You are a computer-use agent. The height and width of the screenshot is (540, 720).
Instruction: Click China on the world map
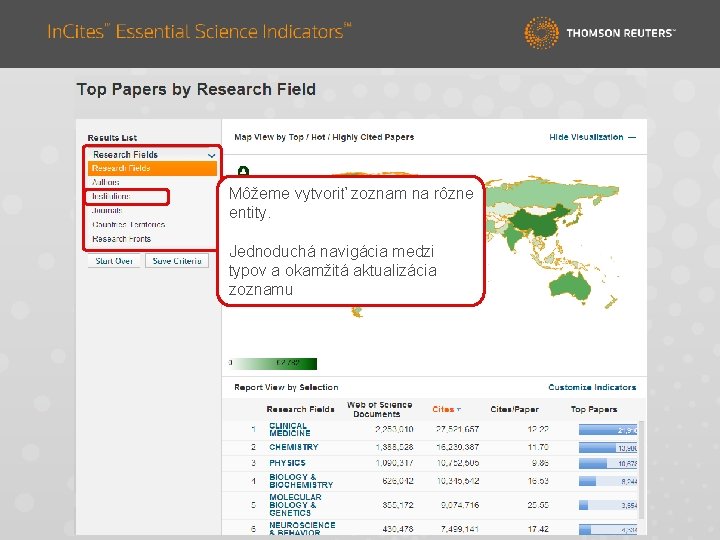tap(542, 220)
